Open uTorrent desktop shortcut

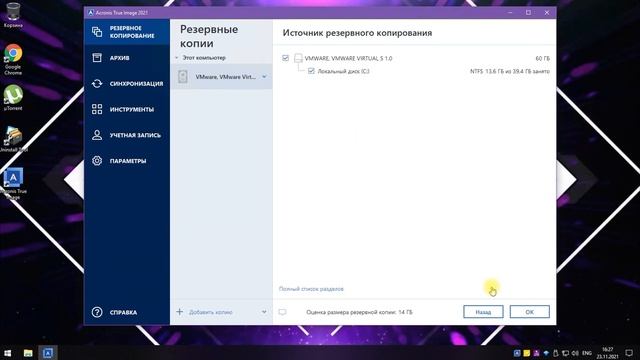13,98
